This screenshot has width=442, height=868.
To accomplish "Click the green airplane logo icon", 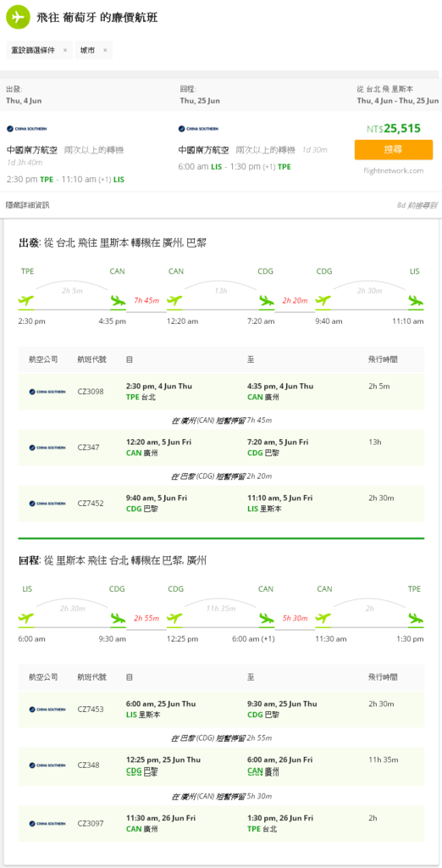I will (18, 17).
